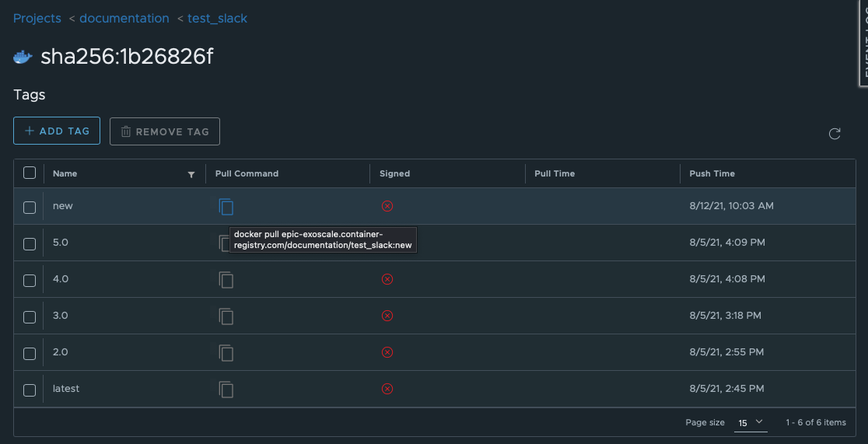Click push time '8/5/21, 4:09 PM'

click(x=727, y=242)
